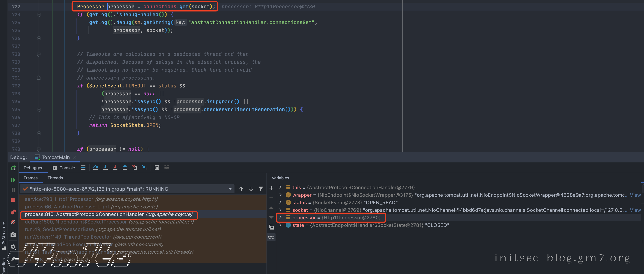Stop the debug session with the red square

click(13, 200)
